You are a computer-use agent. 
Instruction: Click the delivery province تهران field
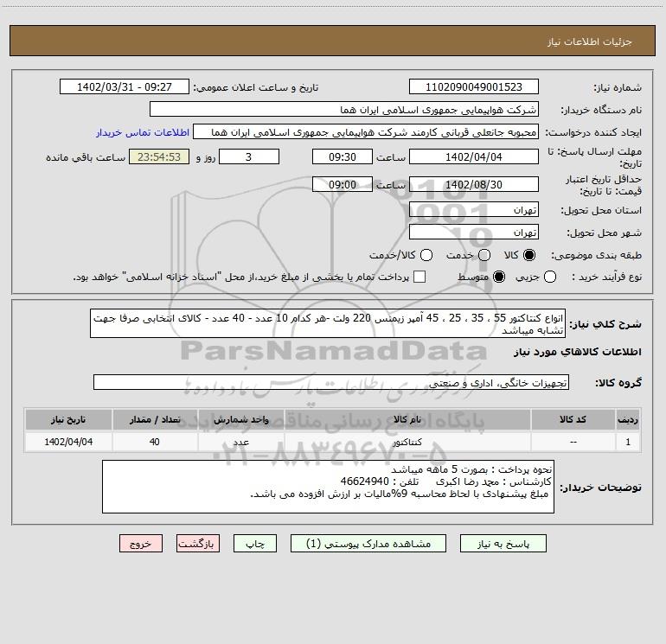(x=474, y=210)
